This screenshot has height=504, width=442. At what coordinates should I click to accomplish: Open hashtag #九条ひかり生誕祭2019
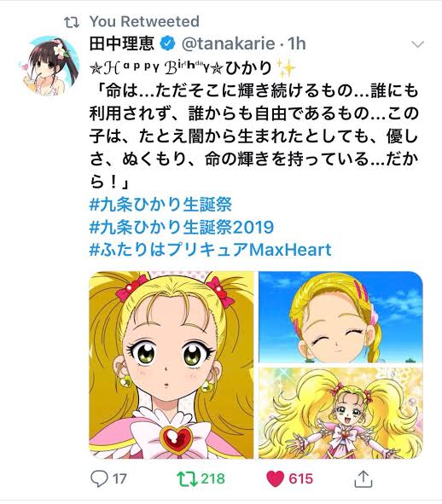[x=182, y=227]
